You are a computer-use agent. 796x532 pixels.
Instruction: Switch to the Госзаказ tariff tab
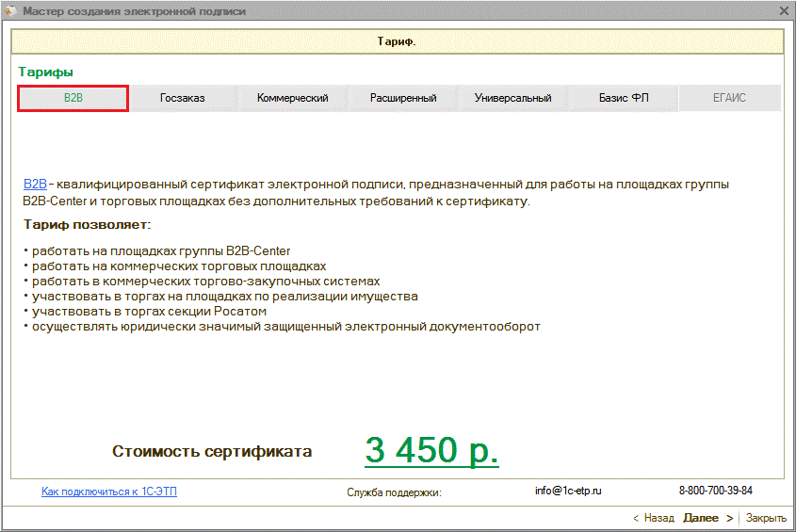(182, 98)
